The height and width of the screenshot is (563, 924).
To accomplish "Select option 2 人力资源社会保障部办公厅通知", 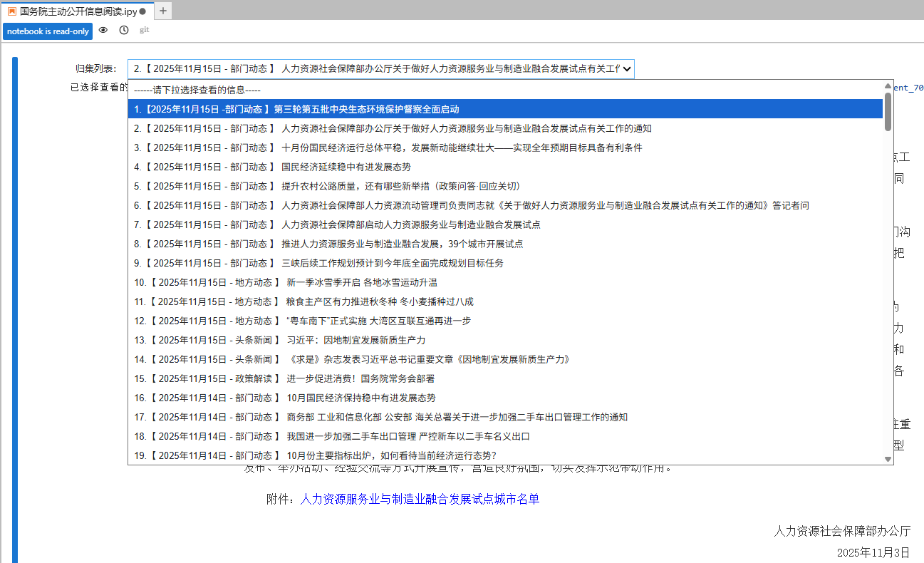I will [x=505, y=128].
